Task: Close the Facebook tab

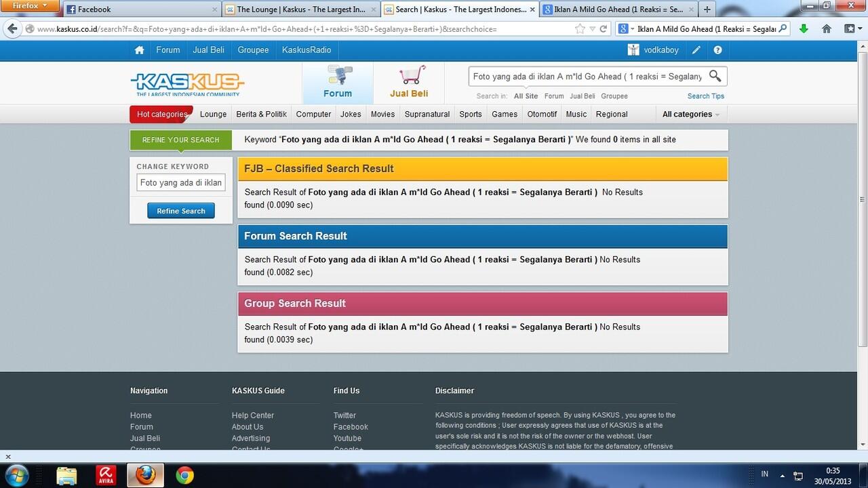Action: click(x=215, y=9)
